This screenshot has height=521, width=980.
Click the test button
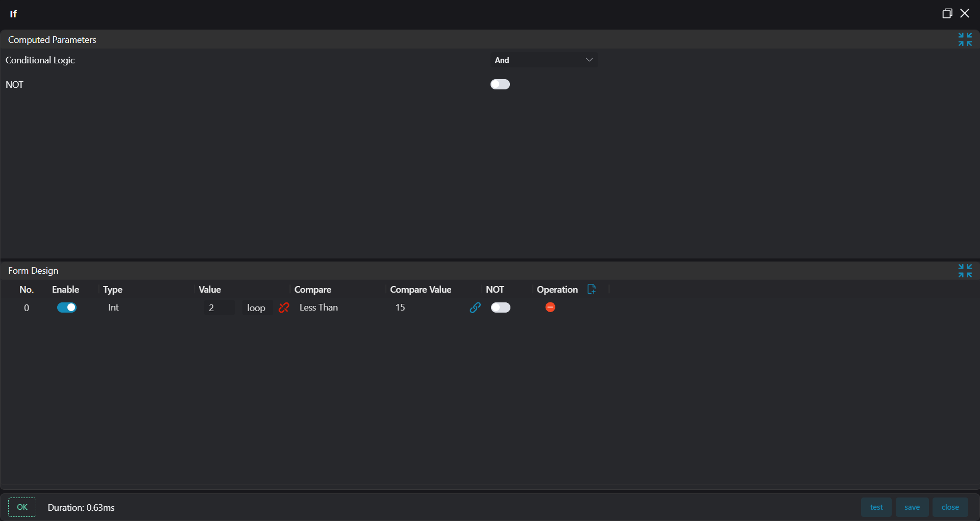[x=876, y=507]
